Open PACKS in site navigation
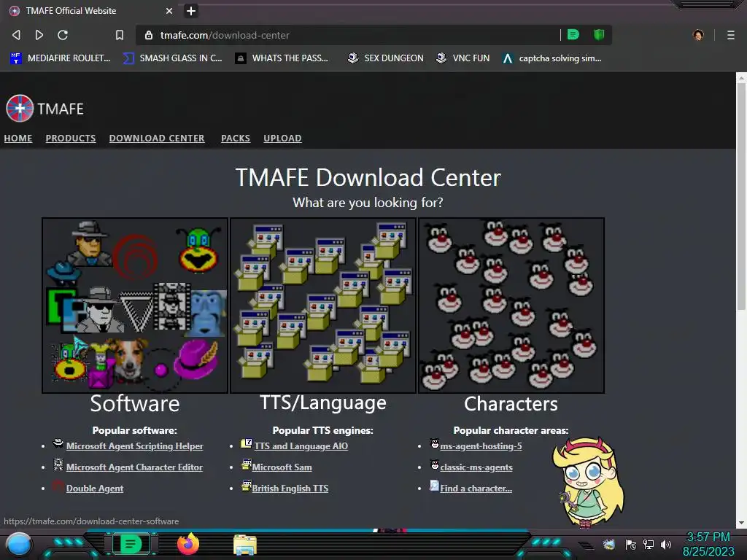Viewport: 747px width, 560px height. 236,138
